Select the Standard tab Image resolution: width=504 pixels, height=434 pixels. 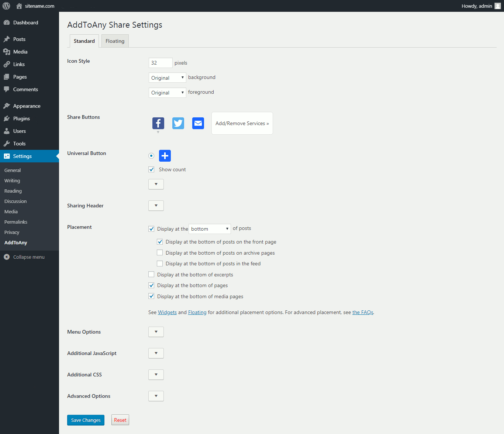pos(84,41)
